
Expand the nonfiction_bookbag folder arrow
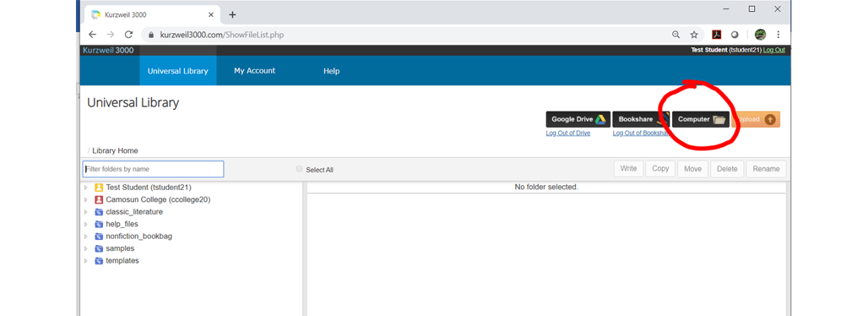pyautogui.click(x=86, y=237)
